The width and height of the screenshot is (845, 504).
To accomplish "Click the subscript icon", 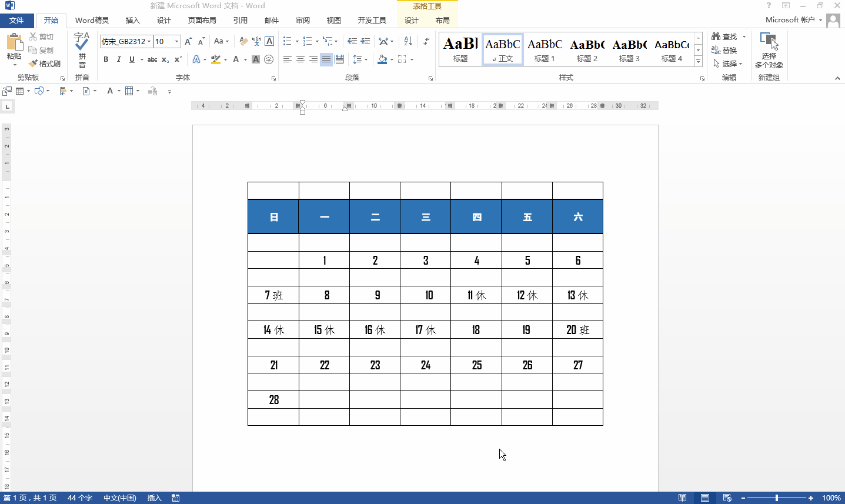I will coord(165,59).
